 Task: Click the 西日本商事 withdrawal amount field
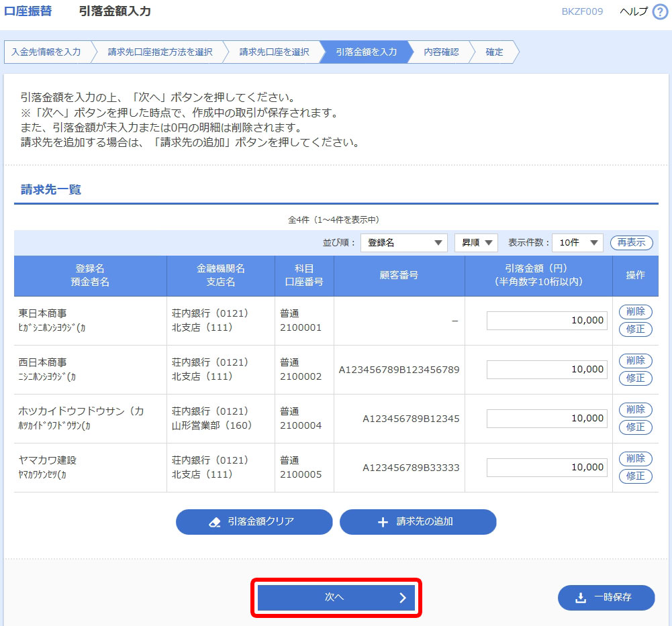(546, 370)
